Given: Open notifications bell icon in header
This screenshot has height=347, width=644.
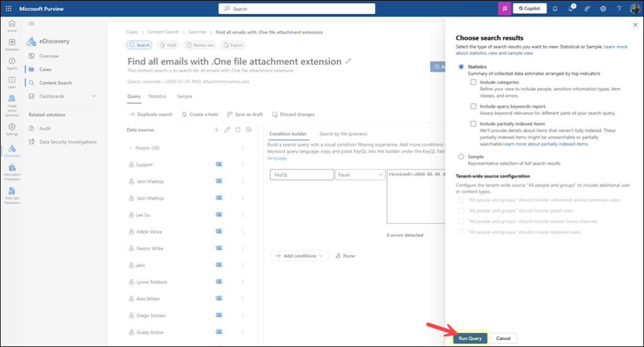Looking at the screenshot, I should pos(555,9).
